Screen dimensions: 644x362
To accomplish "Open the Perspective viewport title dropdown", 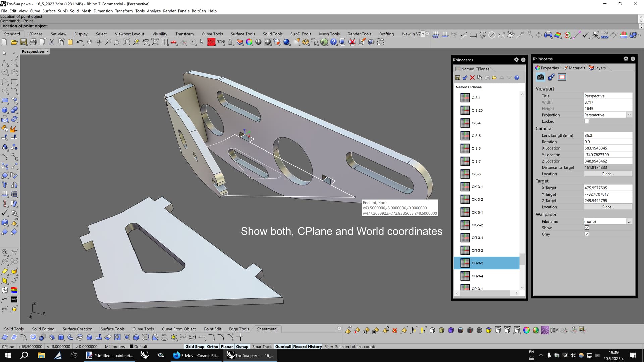I will tap(47, 51).
